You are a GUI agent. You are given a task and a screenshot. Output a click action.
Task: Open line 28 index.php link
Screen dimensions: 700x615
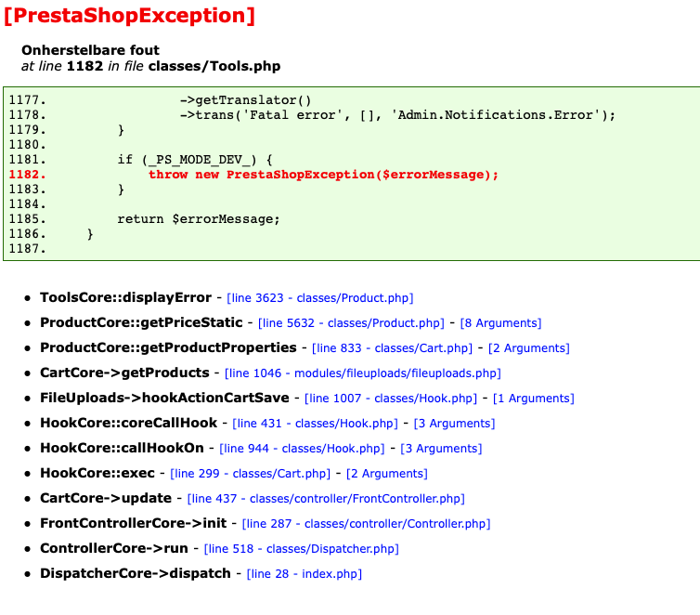305,573
